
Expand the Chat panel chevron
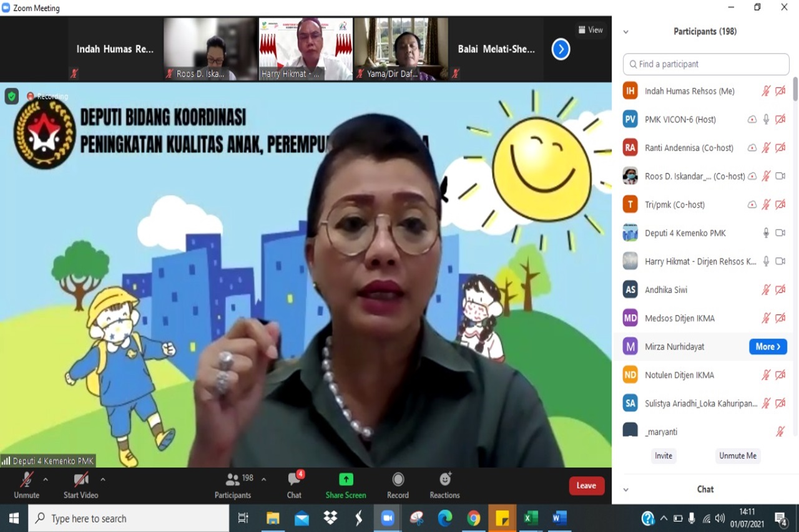(626, 490)
